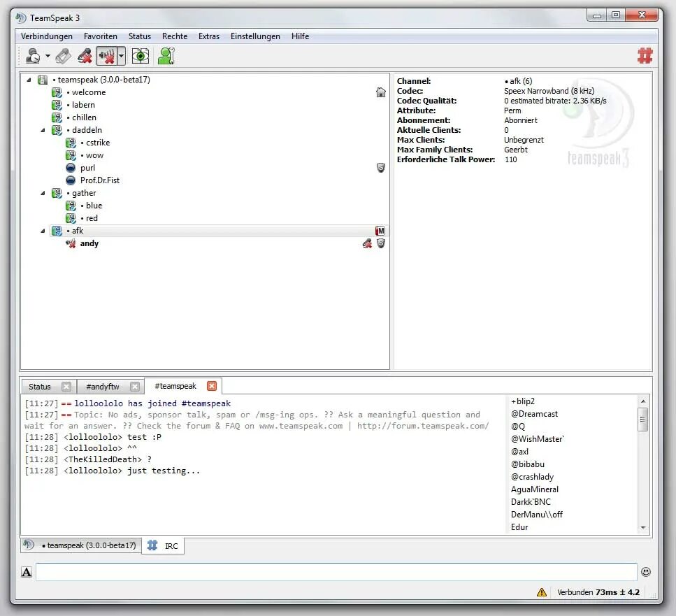Select IRC user @WishMaster`
This screenshot has width=676, height=616.
click(537, 439)
